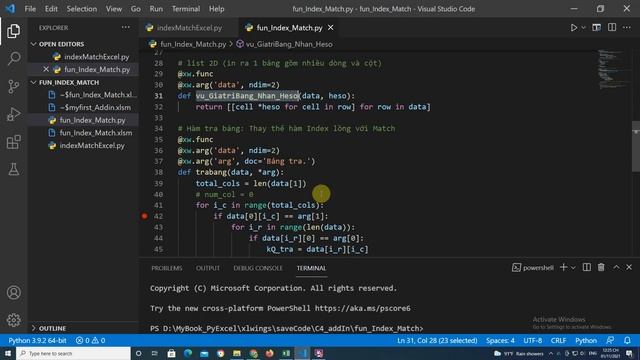640x360 pixels.
Task: Change encoding via UTF-8
Action: coord(533,340)
